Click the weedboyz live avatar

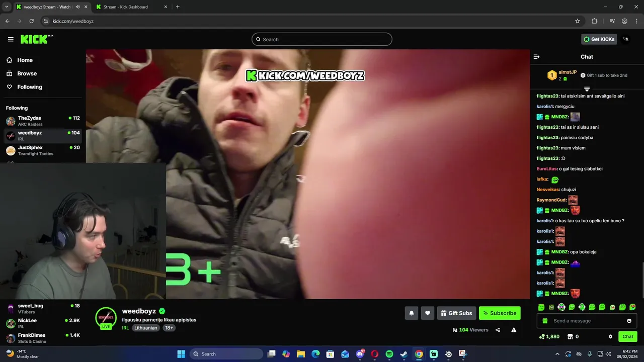pyautogui.click(x=106, y=318)
